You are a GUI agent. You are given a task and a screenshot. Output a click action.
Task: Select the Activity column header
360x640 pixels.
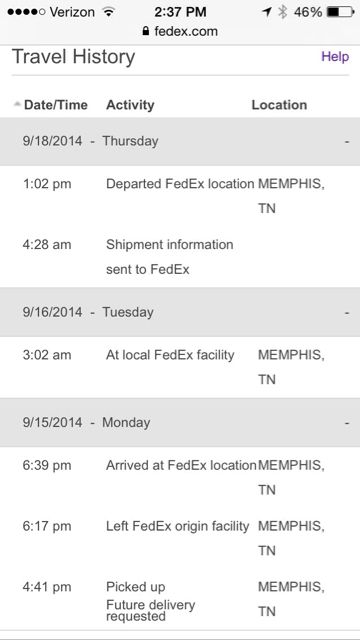pos(130,105)
